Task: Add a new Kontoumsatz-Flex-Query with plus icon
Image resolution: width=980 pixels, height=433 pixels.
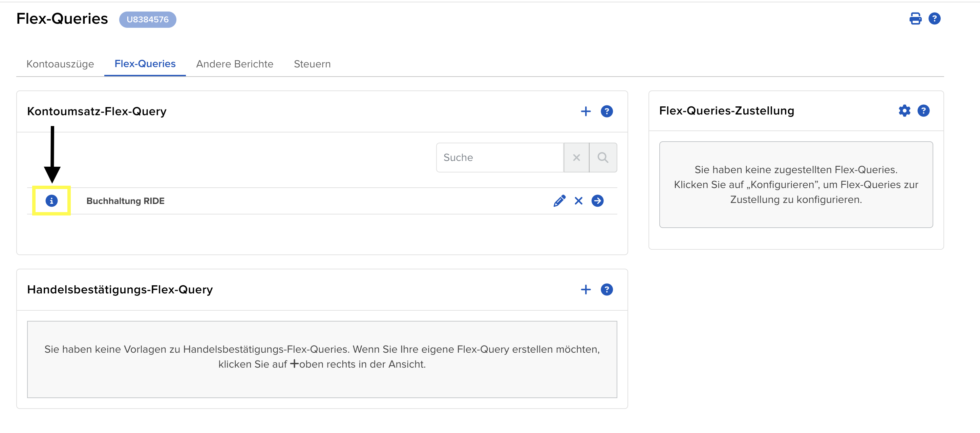Action: point(585,111)
